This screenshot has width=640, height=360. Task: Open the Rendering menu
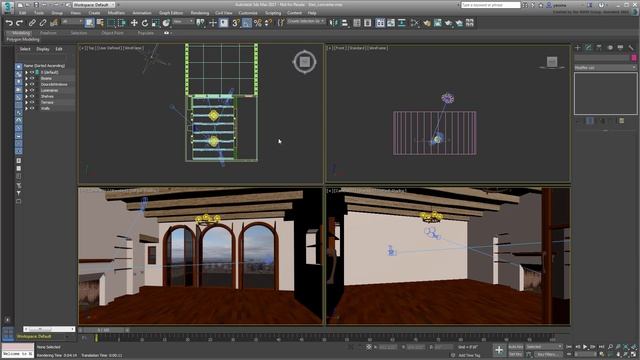point(200,13)
